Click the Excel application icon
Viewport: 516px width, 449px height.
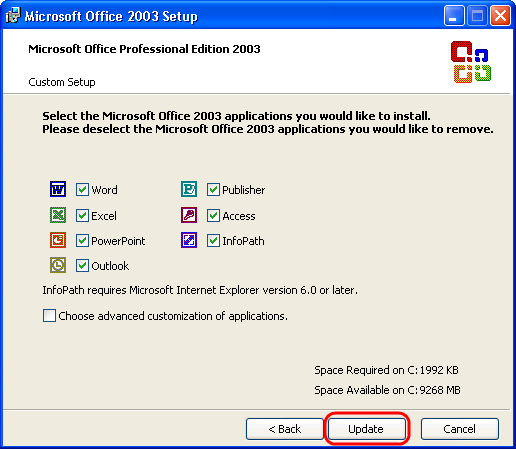click(58, 215)
